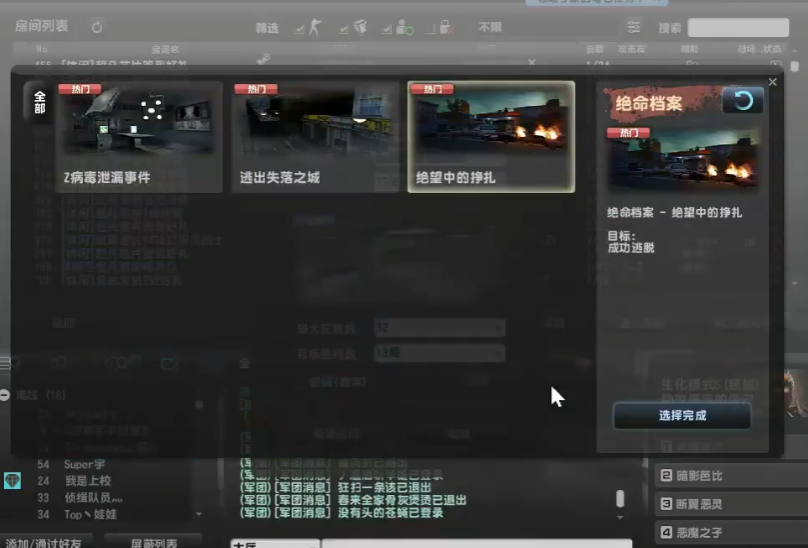This screenshot has height=548, width=808.
Task: Click the padlock filter icon
Action: pos(443,28)
